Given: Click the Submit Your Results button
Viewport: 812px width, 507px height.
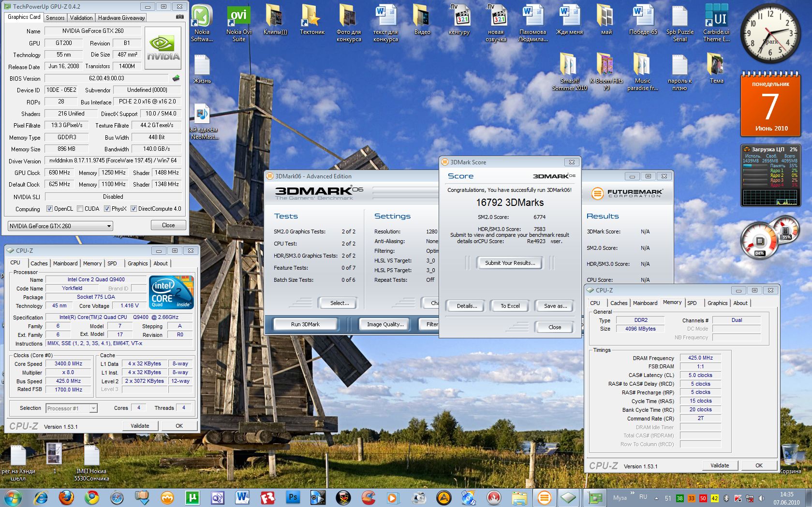Looking at the screenshot, I should pos(510,263).
